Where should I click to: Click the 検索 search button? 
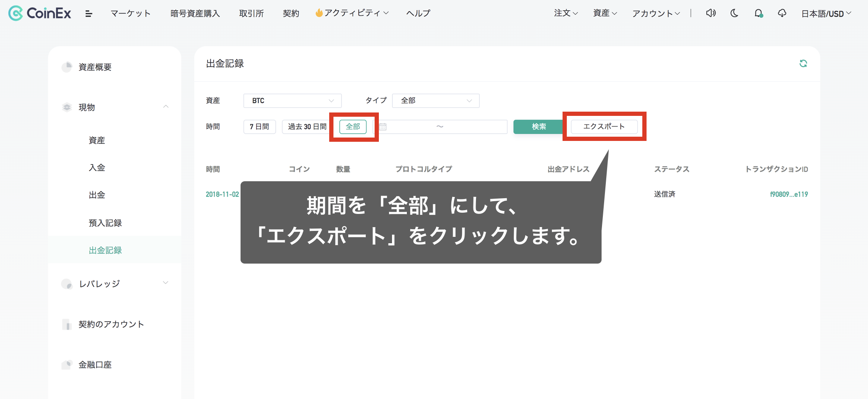click(x=539, y=126)
